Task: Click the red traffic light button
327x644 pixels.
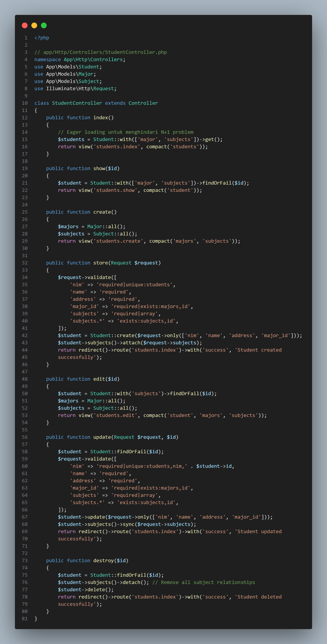Action: [x=24, y=25]
